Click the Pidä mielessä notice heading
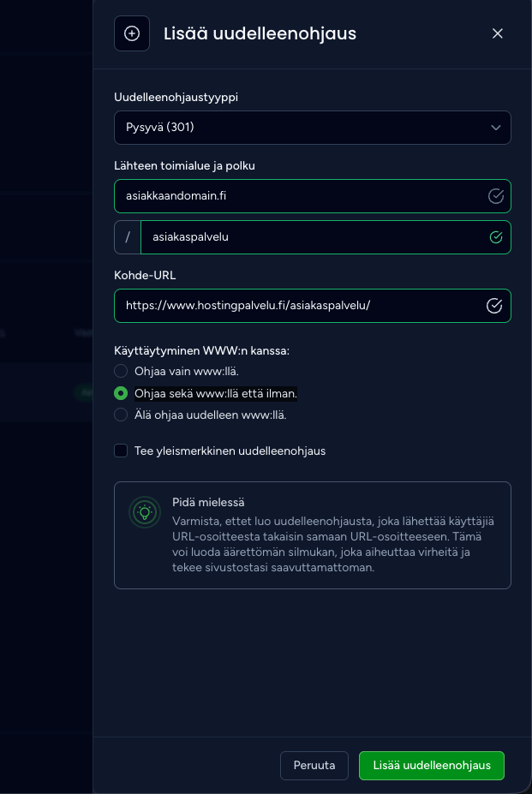Screen dimensions: 532x794 coord(208,502)
